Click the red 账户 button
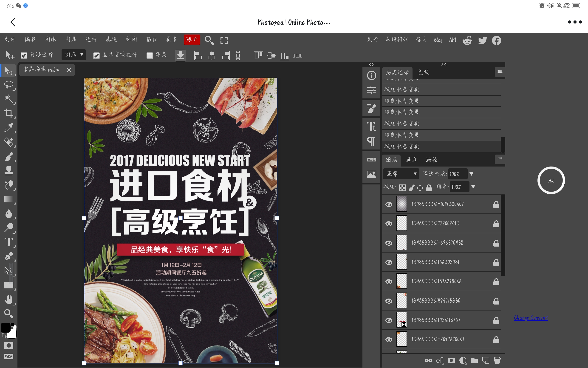This screenshot has width=588, height=368. coord(192,40)
